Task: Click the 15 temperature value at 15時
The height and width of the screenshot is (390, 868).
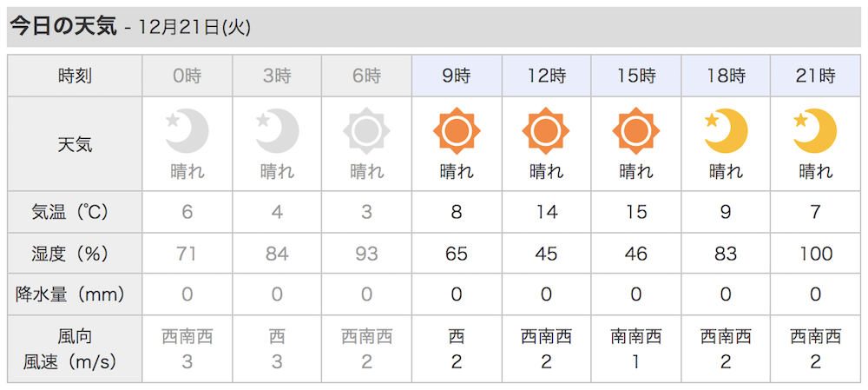Action: pyautogui.click(x=636, y=212)
